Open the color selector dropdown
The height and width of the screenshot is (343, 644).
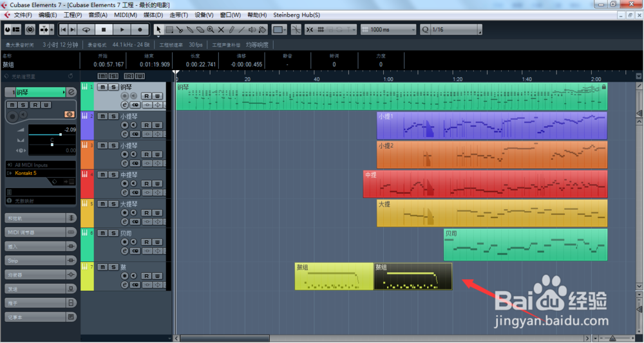click(279, 30)
